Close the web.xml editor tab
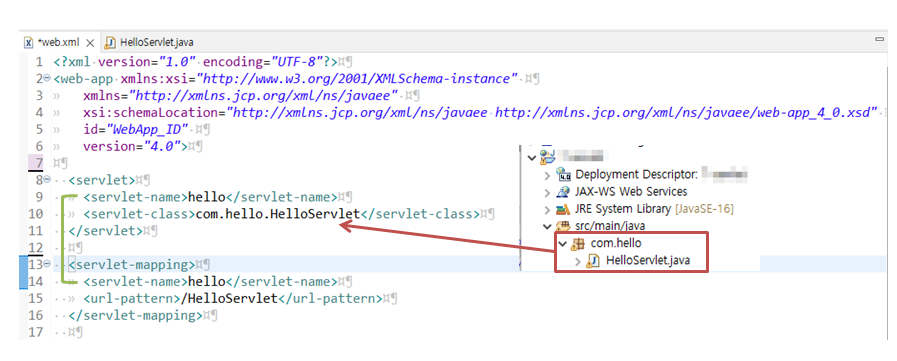The image size is (897, 361). click(x=90, y=43)
